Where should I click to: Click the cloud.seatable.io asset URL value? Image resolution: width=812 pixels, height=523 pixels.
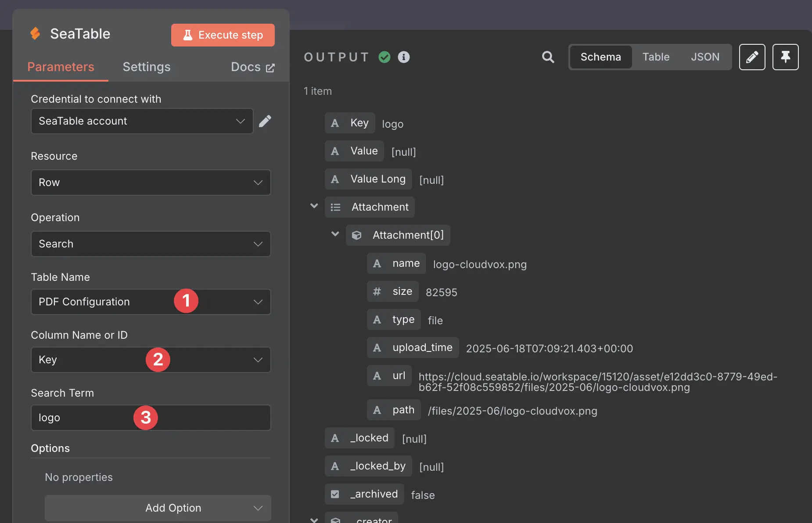coord(598,382)
